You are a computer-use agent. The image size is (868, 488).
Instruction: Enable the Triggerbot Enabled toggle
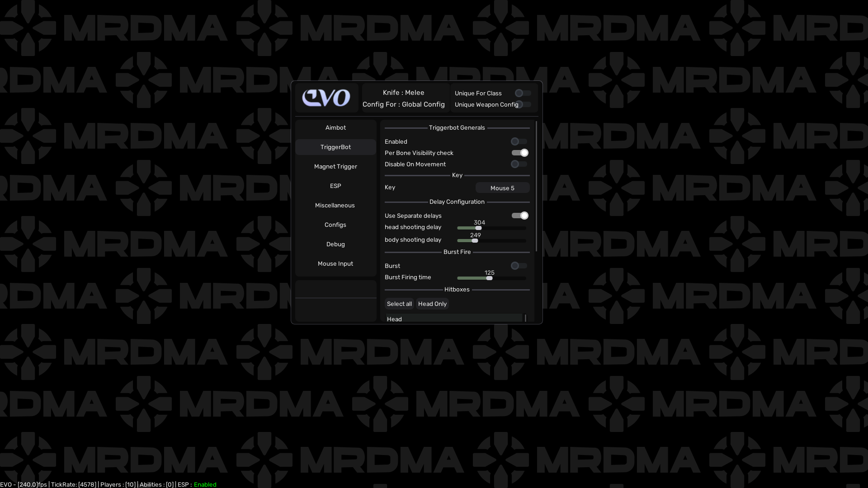pyautogui.click(x=519, y=142)
